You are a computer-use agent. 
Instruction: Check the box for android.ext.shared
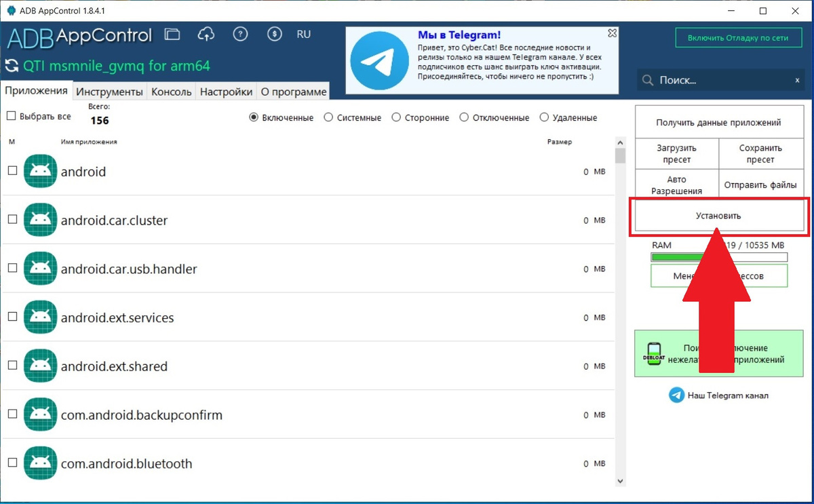[12, 366]
